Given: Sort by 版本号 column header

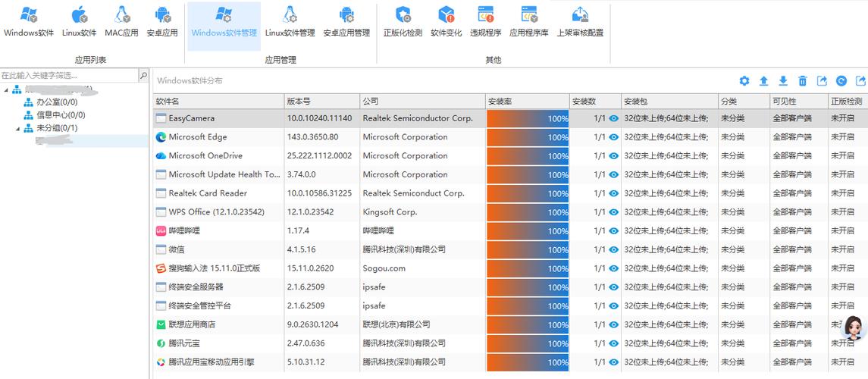Looking at the screenshot, I should (321, 102).
